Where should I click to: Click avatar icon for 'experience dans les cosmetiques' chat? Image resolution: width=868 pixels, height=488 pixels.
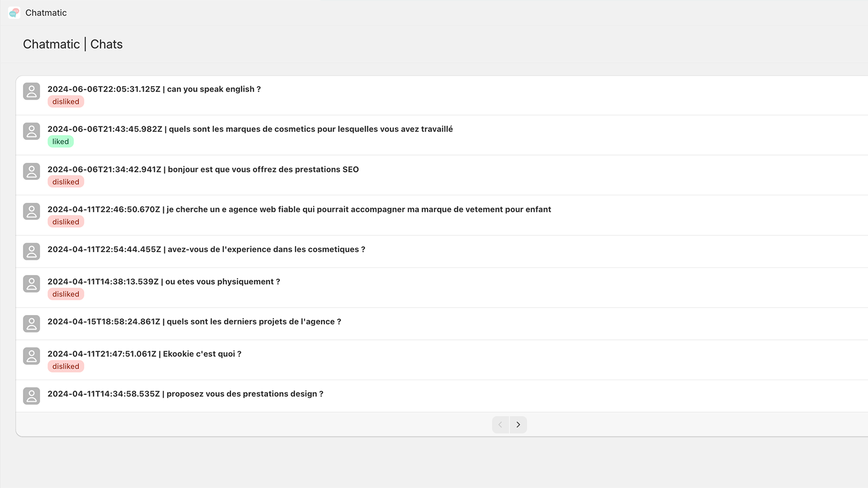[31, 252]
